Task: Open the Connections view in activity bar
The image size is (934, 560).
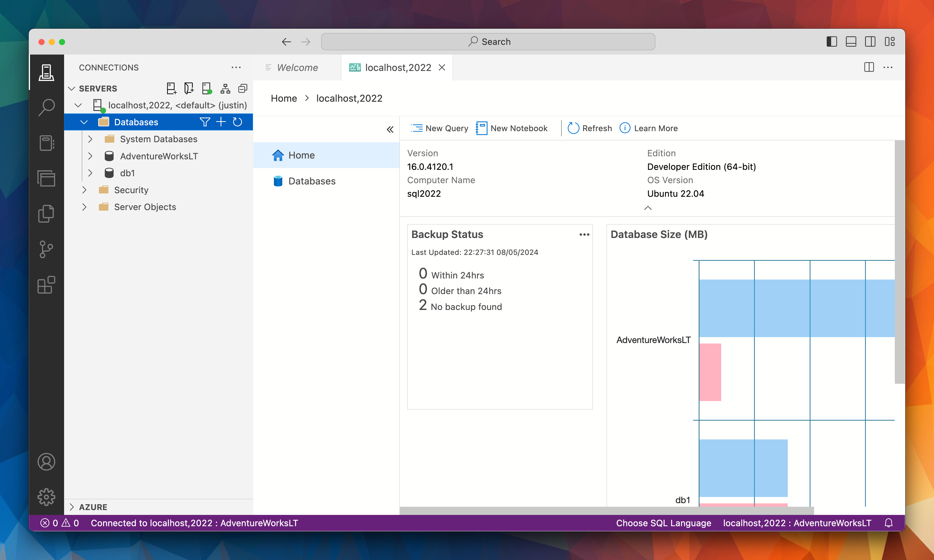Action: coord(46,72)
